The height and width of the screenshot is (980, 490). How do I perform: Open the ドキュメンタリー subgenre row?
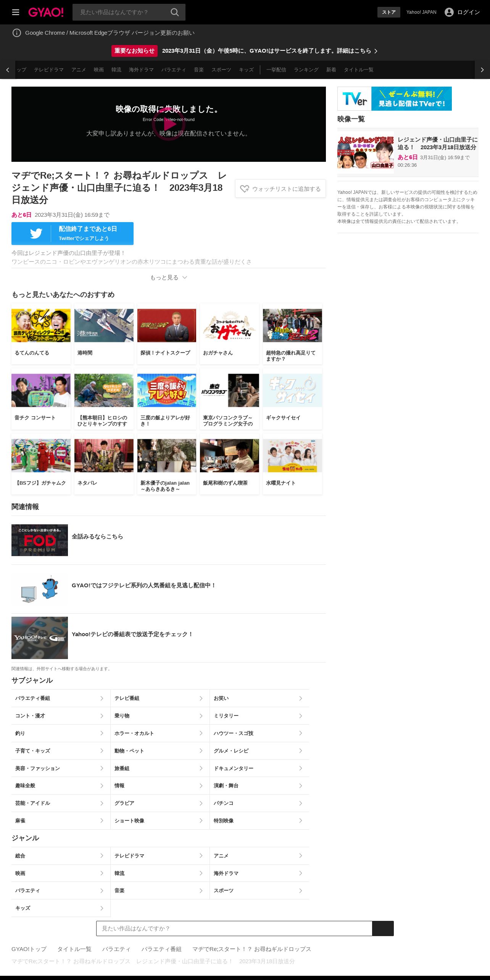[x=260, y=768]
